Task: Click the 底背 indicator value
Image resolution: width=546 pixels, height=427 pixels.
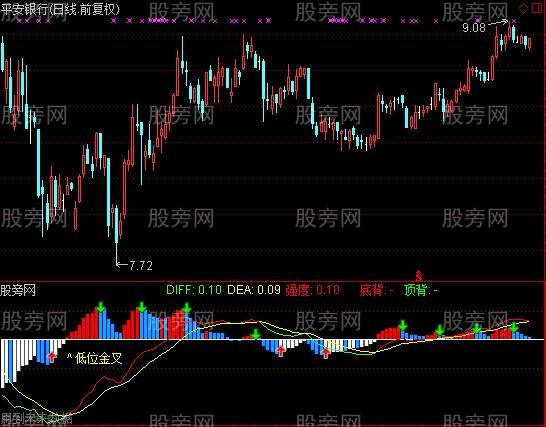Action: (x=376, y=290)
